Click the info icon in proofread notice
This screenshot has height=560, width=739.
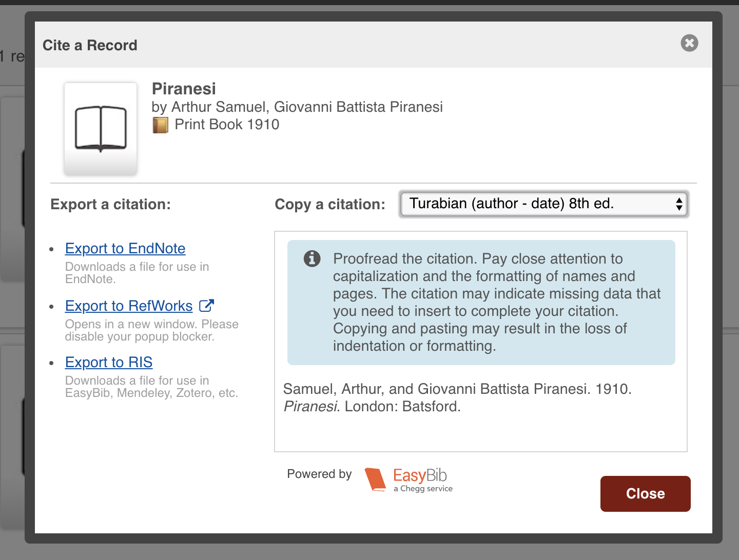click(312, 258)
